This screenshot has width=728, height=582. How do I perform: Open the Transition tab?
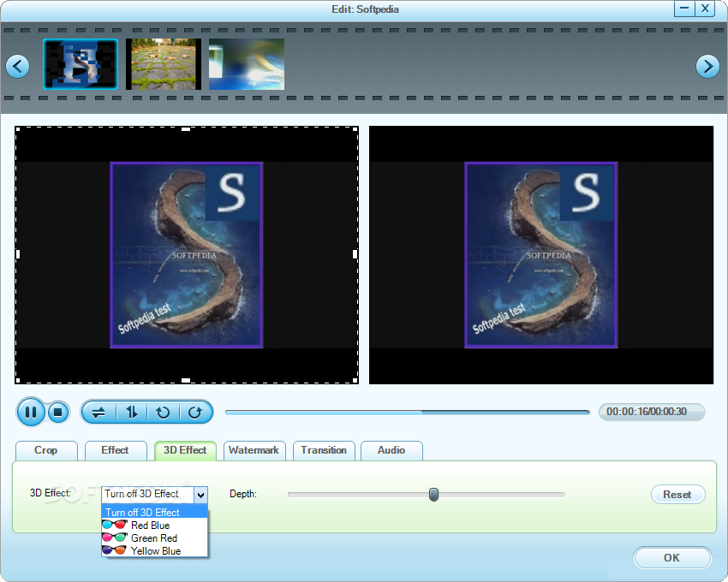[x=324, y=450]
